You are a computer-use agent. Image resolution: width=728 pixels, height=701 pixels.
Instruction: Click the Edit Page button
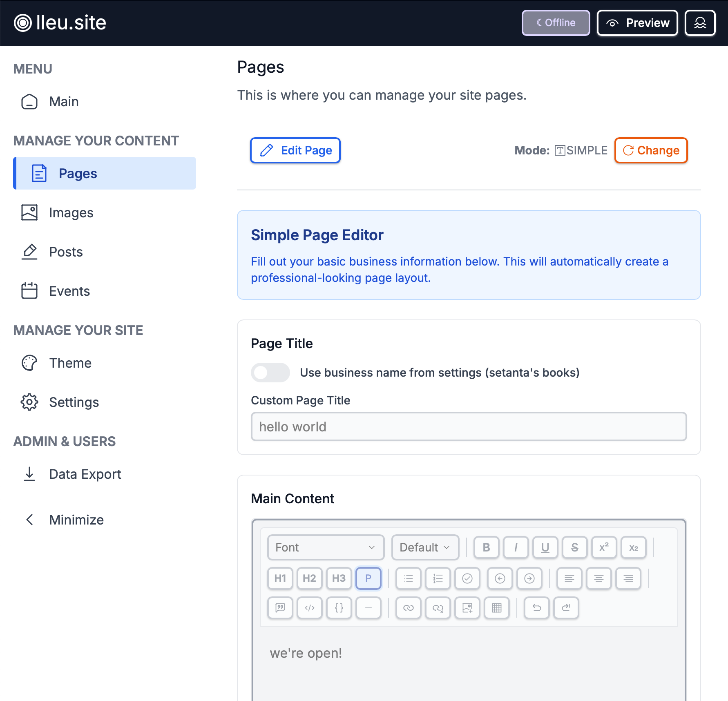[295, 150]
